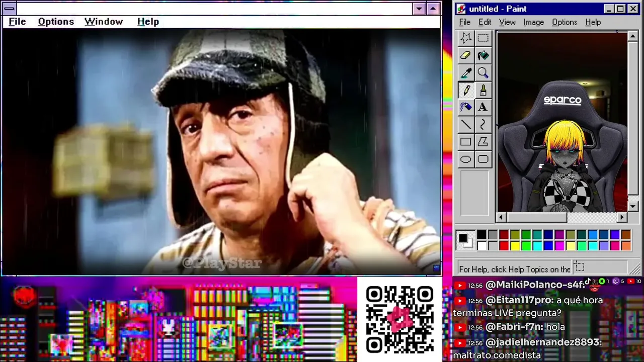The height and width of the screenshot is (362, 644).
Task: Open the Image menu in Paint
Action: (x=533, y=22)
